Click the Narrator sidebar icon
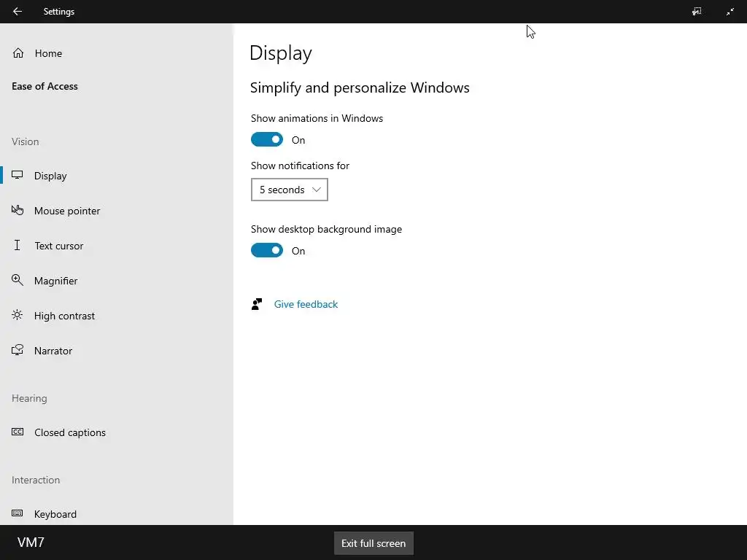The height and width of the screenshot is (560, 747). tap(18, 351)
